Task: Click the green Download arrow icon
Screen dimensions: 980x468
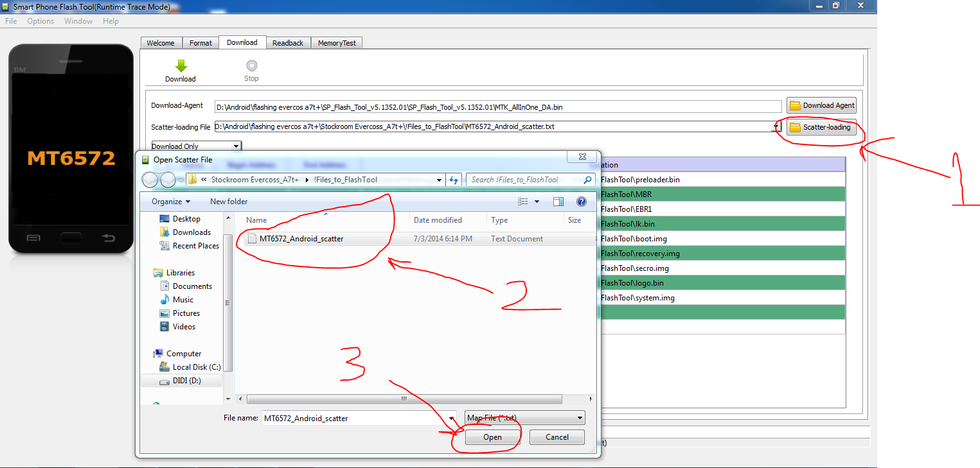Action: coord(181,65)
